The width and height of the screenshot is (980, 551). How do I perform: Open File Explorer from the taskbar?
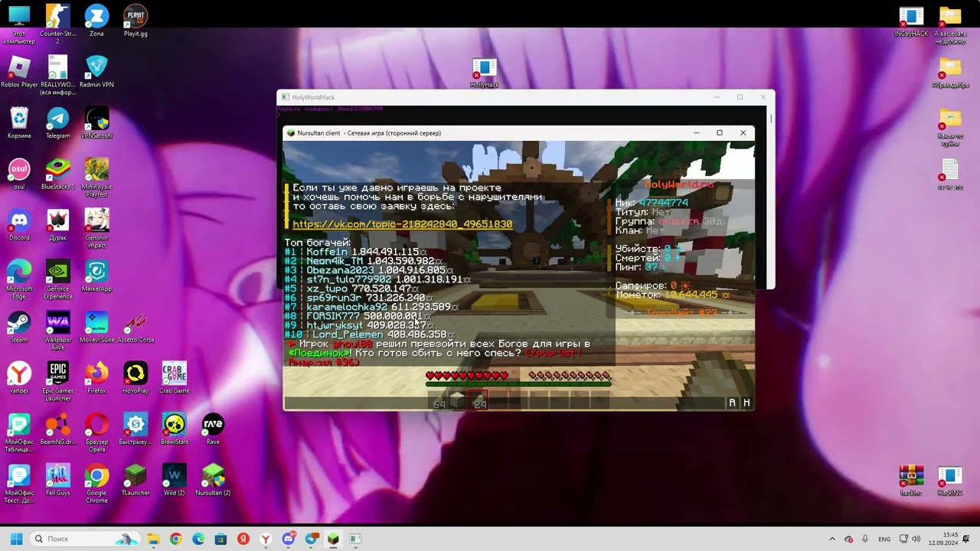point(153,539)
